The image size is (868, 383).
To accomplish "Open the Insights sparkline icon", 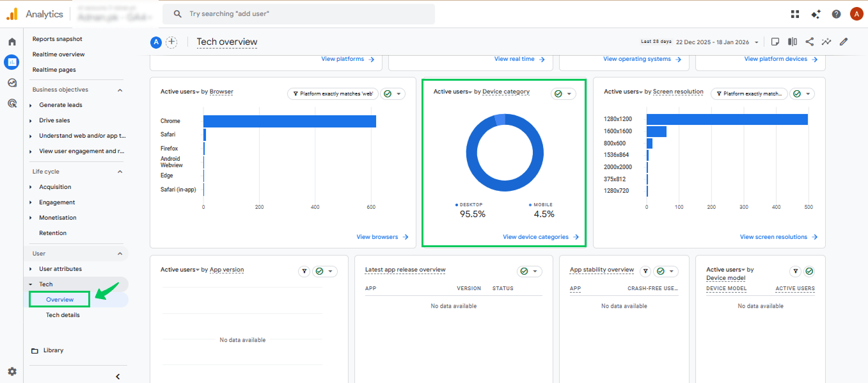I will click(826, 42).
